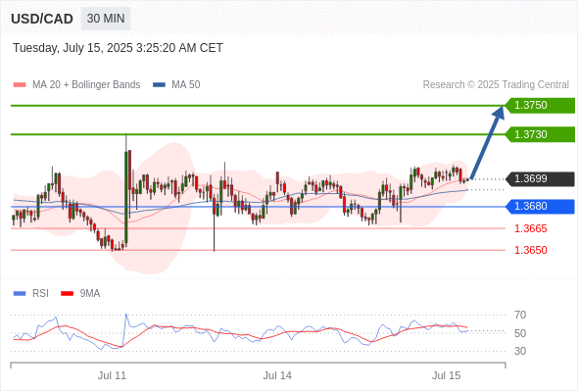Click the 1.3650 support level label

click(530, 250)
